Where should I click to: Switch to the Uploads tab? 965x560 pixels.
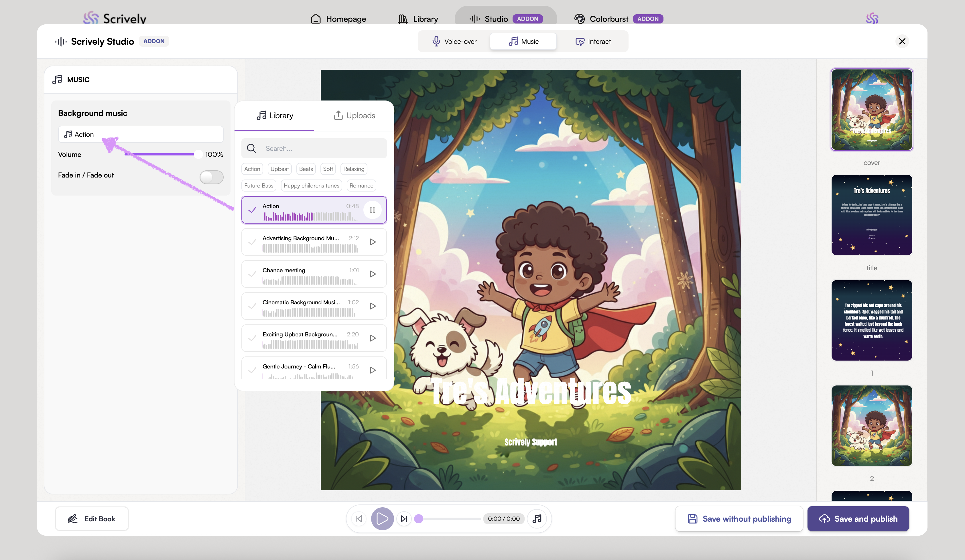coord(354,116)
